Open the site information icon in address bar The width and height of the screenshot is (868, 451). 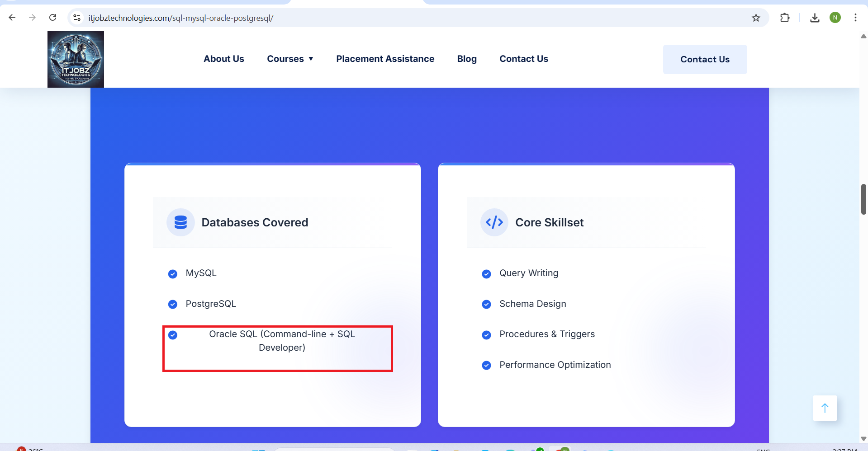pyautogui.click(x=77, y=18)
